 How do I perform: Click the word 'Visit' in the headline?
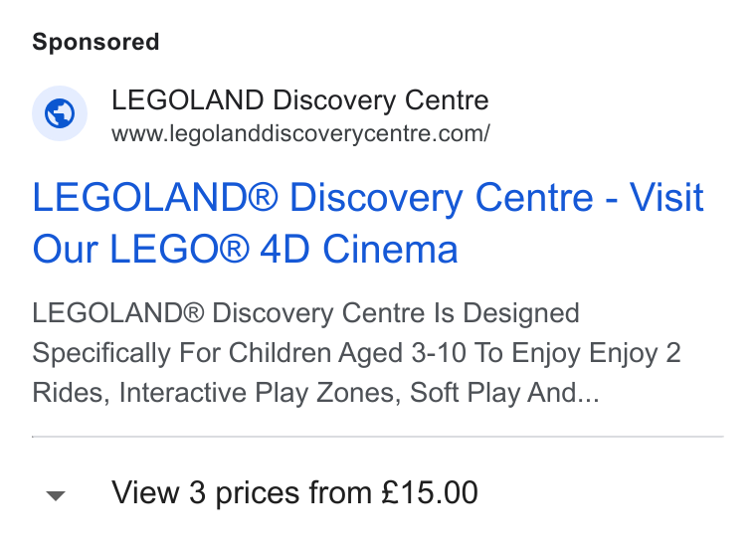click(x=666, y=197)
